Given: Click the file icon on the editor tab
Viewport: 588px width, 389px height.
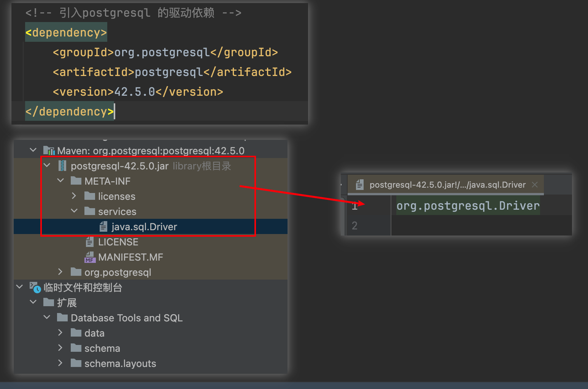Looking at the screenshot, I should pyautogui.click(x=359, y=185).
